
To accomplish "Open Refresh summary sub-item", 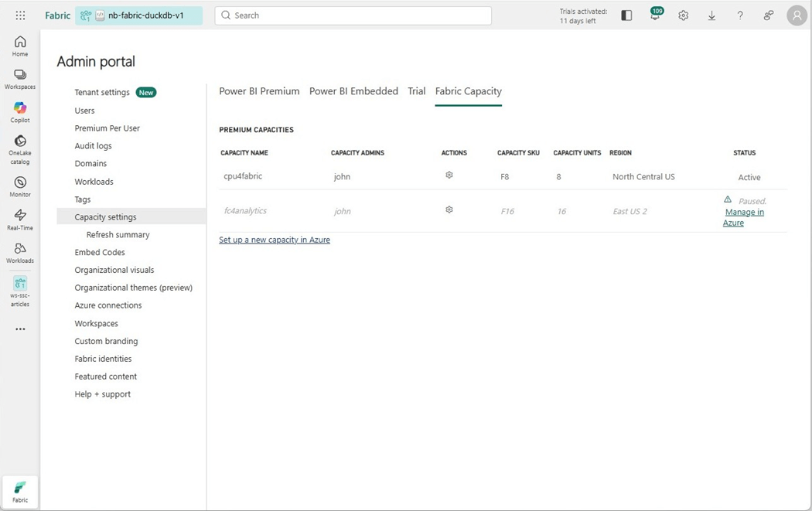I will click(x=118, y=234).
